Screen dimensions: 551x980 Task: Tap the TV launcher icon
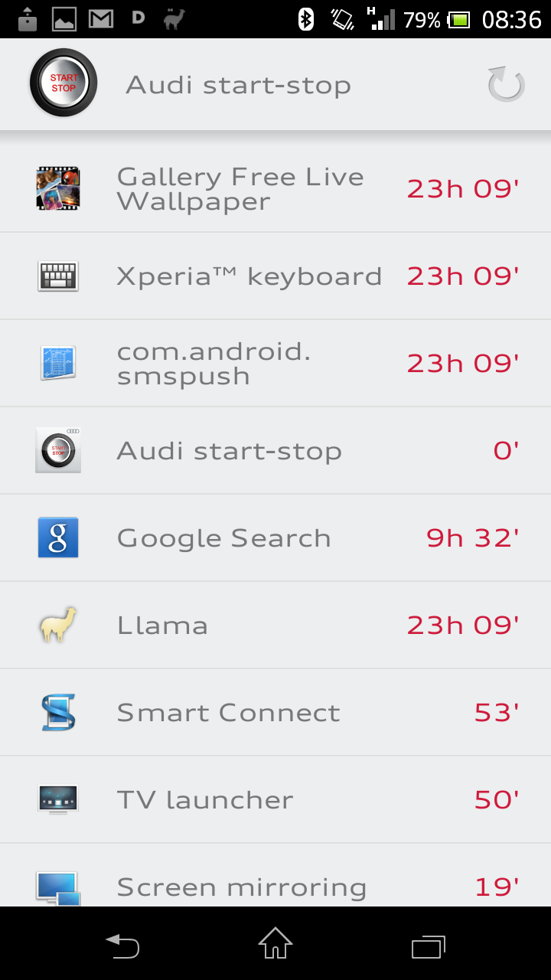58,799
